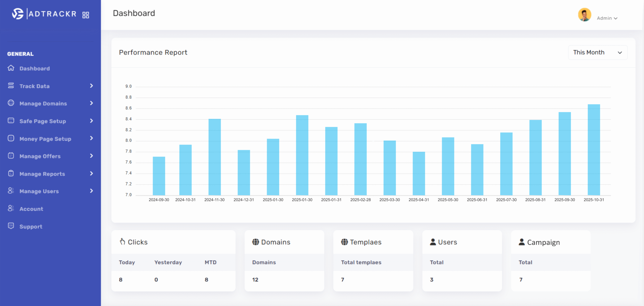Open the Admin user dropdown
The width and height of the screenshot is (644, 306).
[607, 18]
